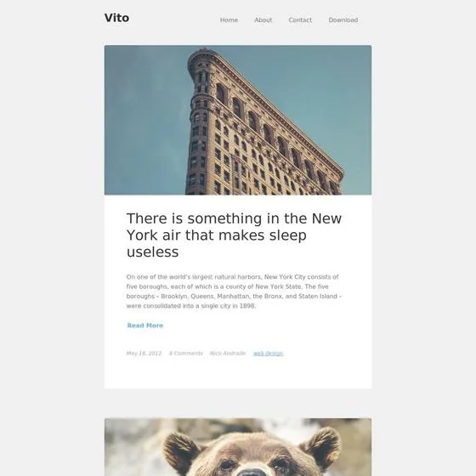Open the Contact menu item
The height and width of the screenshot is (476, 476).
point(300,20)
